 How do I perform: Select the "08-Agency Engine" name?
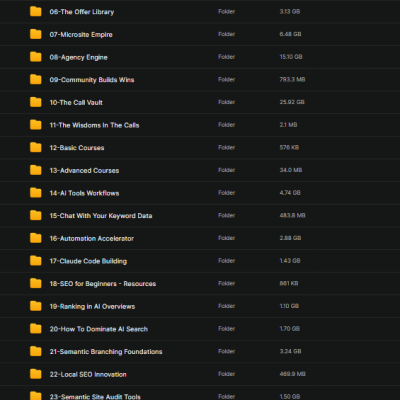click(x=78, y=57)
